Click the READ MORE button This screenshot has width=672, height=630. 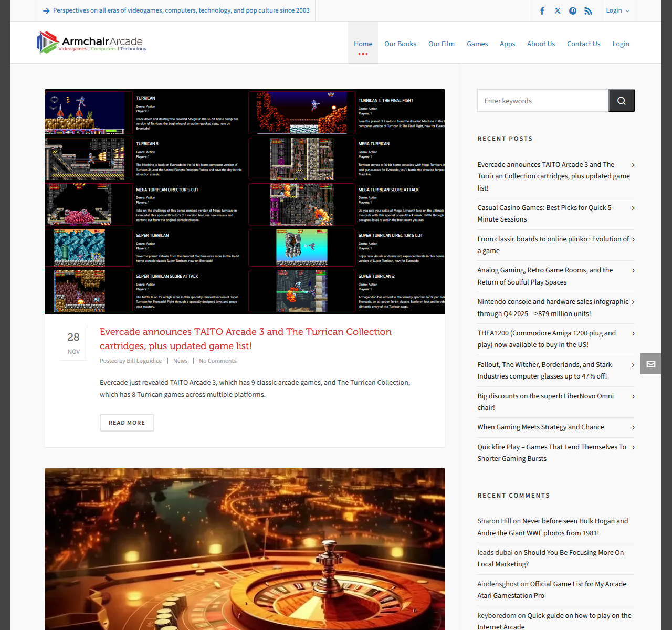click(127, 423)
